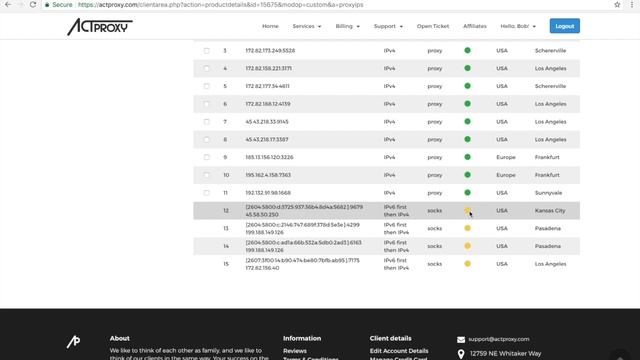Click the green status dot in row 4

pos(467,68)
